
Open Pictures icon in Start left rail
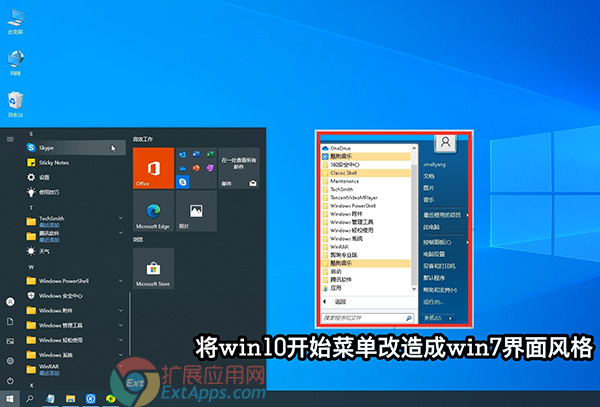pos(10,341)
